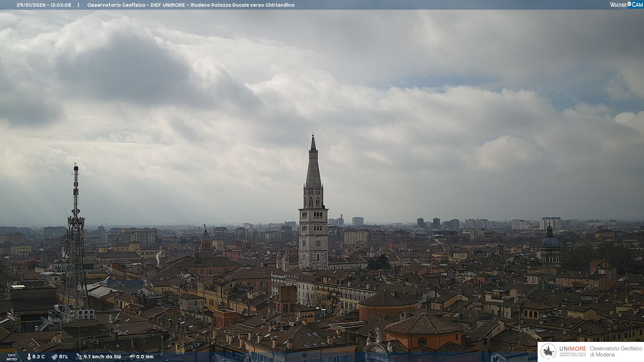Click the humidity water droplets icon
This screenshot has height=362, width=644.
(54, 357)
